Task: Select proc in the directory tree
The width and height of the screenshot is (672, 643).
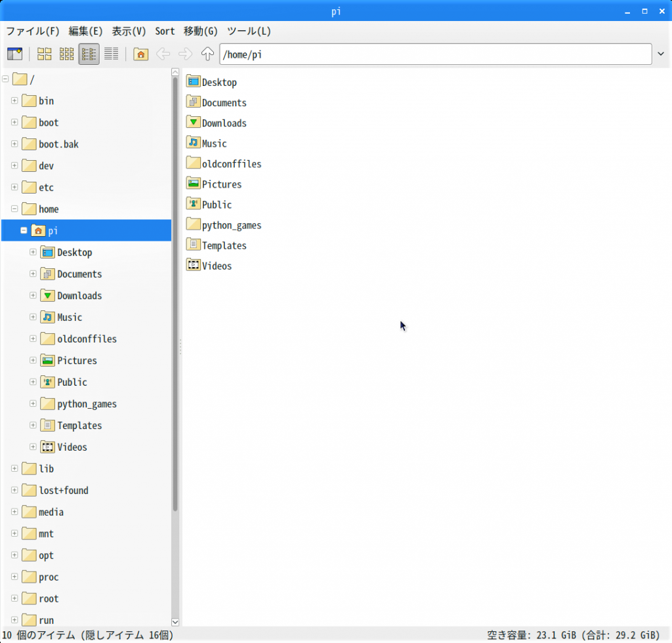Action: (49, 577)
